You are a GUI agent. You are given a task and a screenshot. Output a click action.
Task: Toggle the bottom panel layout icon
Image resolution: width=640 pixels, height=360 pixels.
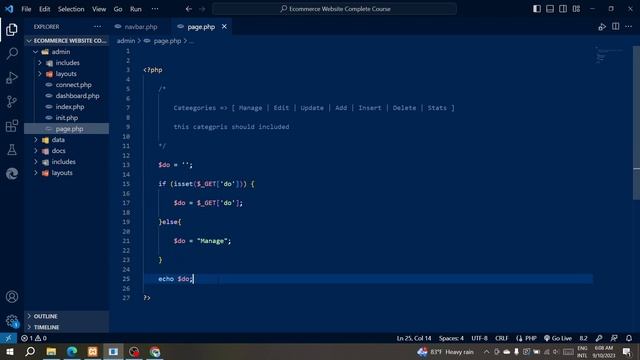(550, 9)
